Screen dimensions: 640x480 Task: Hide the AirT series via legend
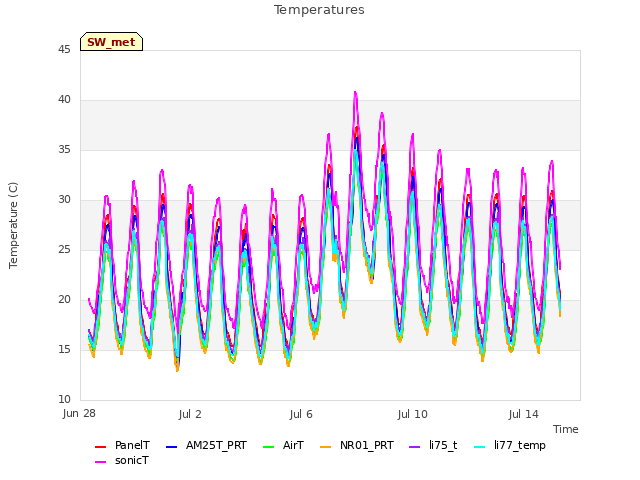pyautogui.click(x=283, y=445)
